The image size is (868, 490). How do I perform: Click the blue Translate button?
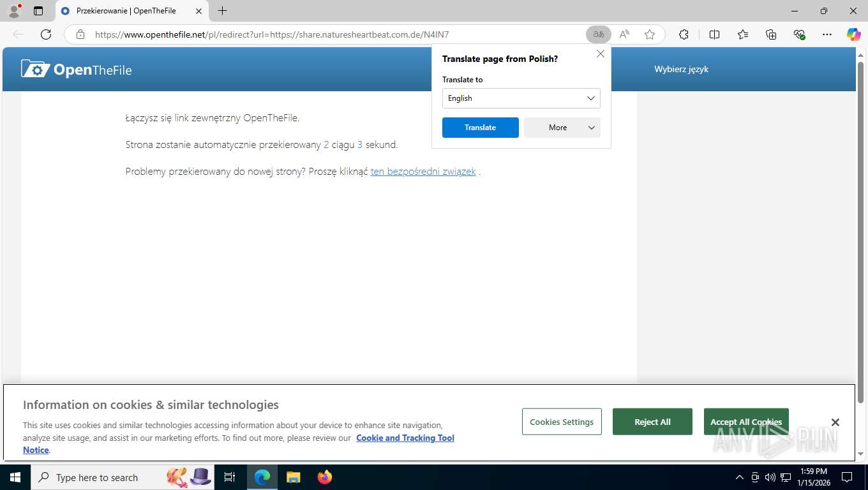tap(480, 128)
